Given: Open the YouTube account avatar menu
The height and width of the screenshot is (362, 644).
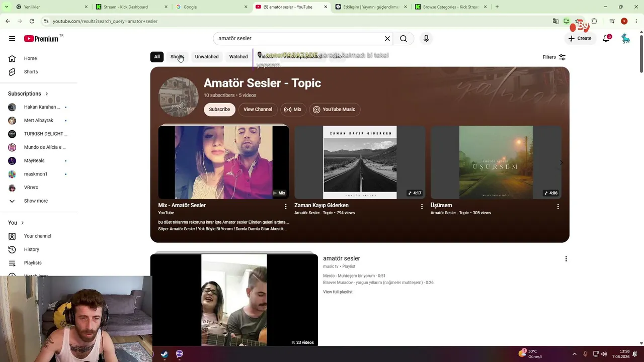Looking at the screenshot, I should 625,39.
